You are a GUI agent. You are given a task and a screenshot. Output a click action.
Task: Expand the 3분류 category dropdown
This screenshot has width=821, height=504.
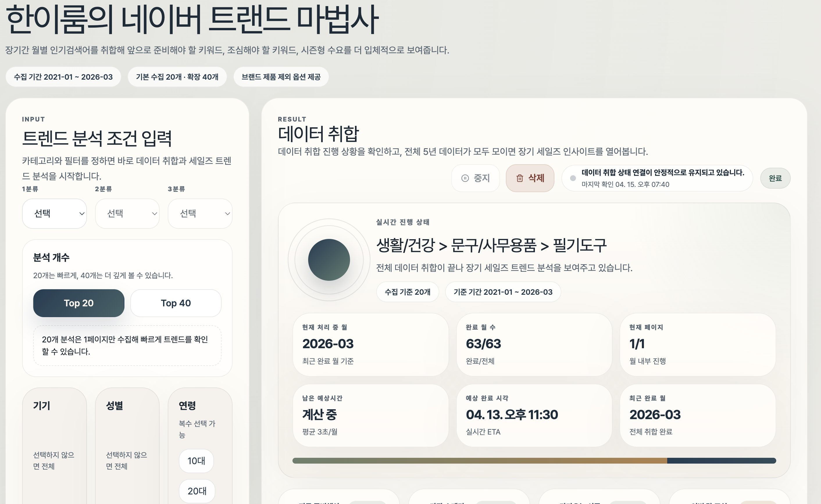tap(200, 214)
